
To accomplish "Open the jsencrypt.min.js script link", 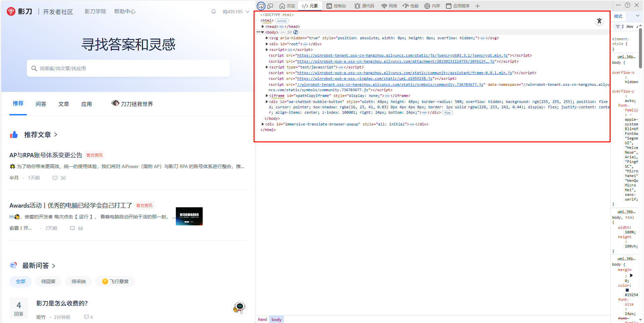I will point(402,55).
